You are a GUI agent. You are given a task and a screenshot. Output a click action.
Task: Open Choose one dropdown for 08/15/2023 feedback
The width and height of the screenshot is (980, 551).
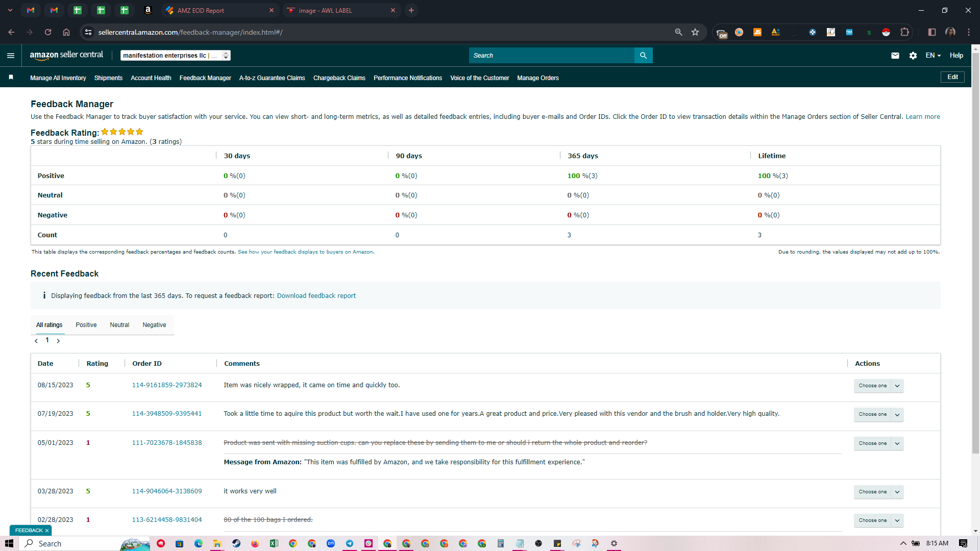pyautogui.click(x=878, y=386)
